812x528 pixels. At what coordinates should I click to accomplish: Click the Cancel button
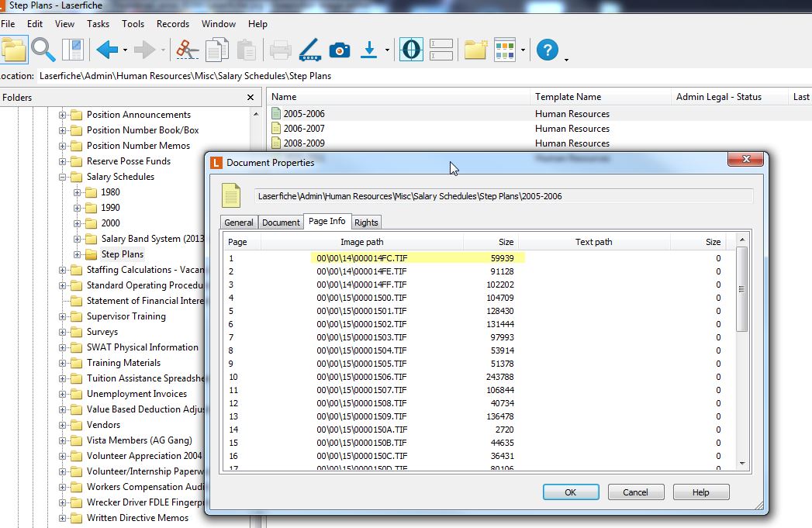coord(635,492)
